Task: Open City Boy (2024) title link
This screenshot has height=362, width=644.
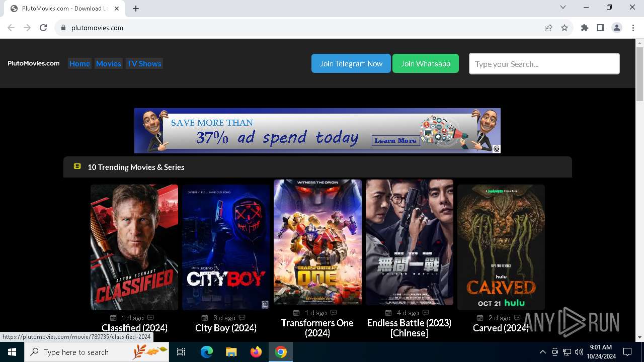Action: coord(226,328)
